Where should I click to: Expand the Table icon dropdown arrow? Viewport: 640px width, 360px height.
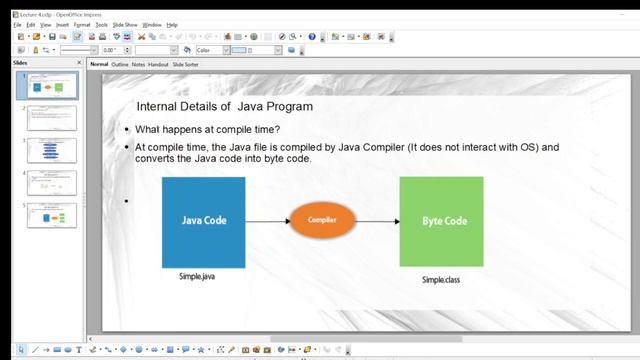[x=246, y=37]
